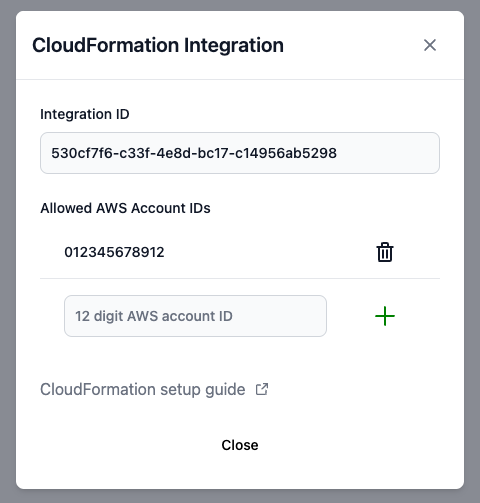480x503 pixels.
Task: Click the gray X in the dialog header
Action: pos(430,45)
